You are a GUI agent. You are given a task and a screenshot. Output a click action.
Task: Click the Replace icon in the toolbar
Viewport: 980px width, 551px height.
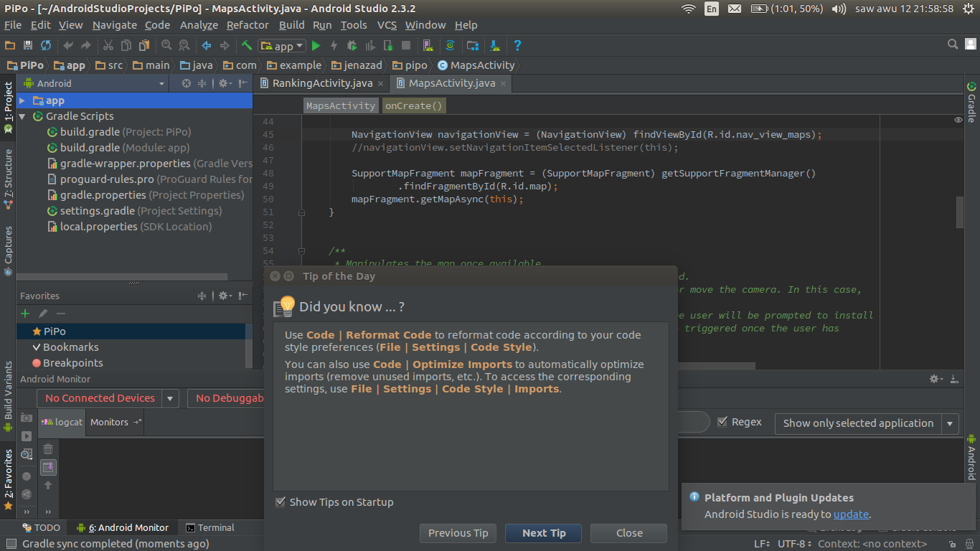click(184, 45)
